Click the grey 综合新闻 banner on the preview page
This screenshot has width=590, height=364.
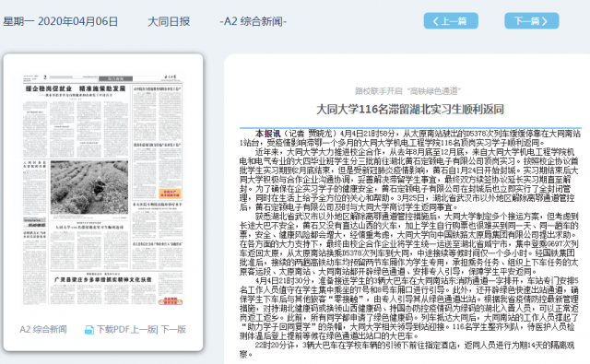(115, 79)
